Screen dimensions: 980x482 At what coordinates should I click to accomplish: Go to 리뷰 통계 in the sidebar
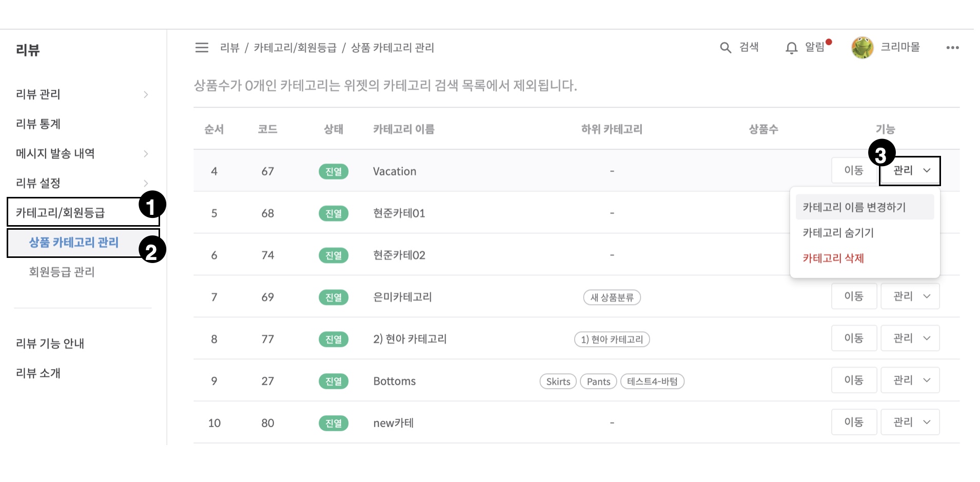tap(38, 124)
